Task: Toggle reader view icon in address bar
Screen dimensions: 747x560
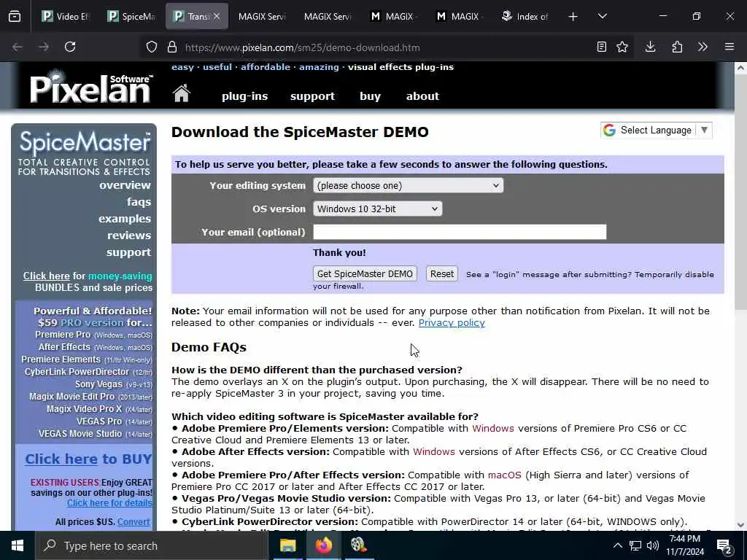Action: pos(602,47)
